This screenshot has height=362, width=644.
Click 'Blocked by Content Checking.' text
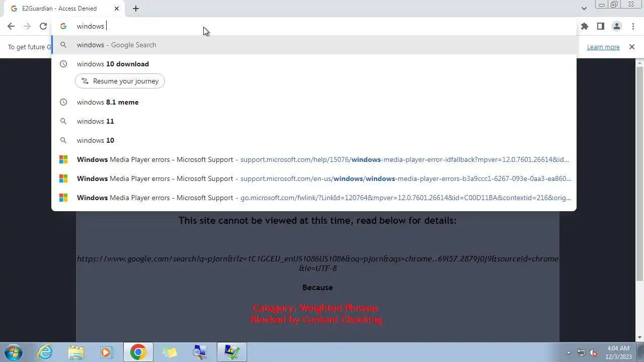[x=317, y=319]
